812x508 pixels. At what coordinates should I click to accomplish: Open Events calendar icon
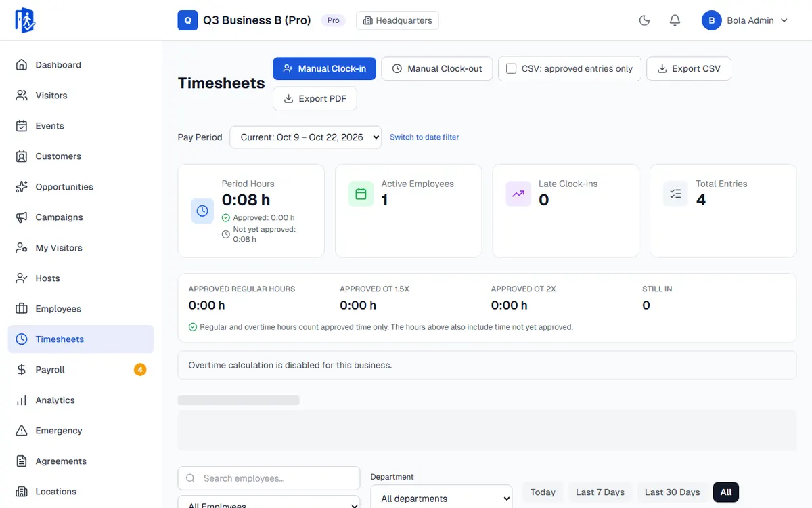tap(22, 126)
